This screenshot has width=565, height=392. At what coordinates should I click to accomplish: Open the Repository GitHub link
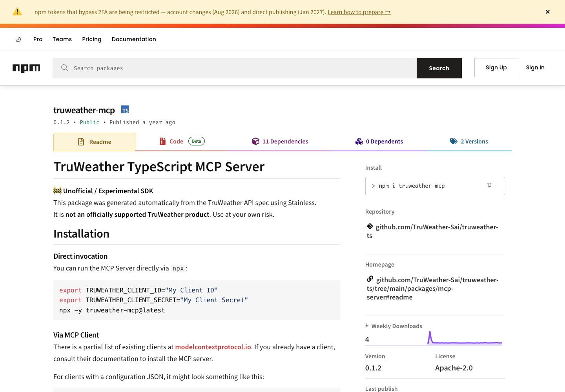pos(432,231)
